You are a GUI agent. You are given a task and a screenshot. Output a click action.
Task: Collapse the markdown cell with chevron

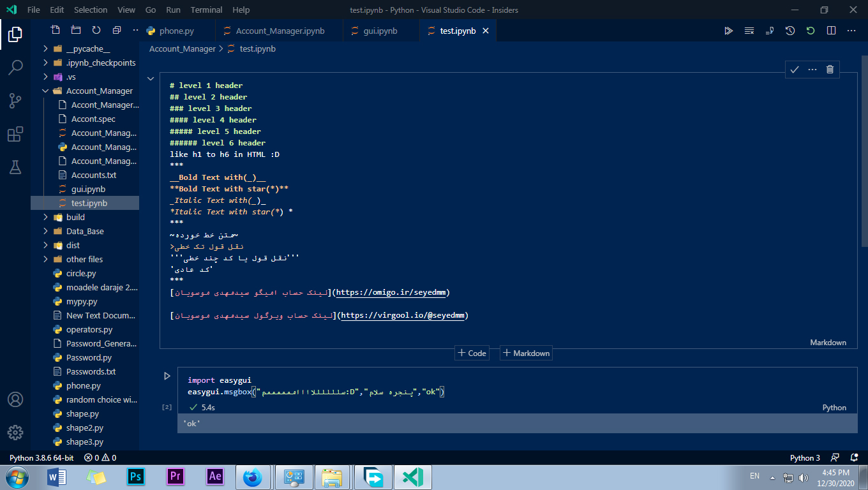click(151, 78)
